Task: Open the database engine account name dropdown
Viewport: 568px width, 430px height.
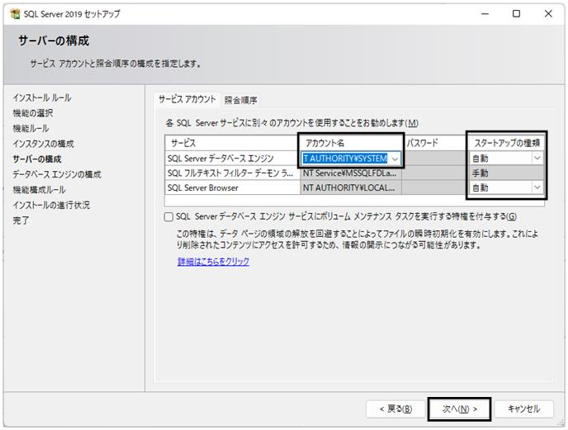Action: point(395,159)
